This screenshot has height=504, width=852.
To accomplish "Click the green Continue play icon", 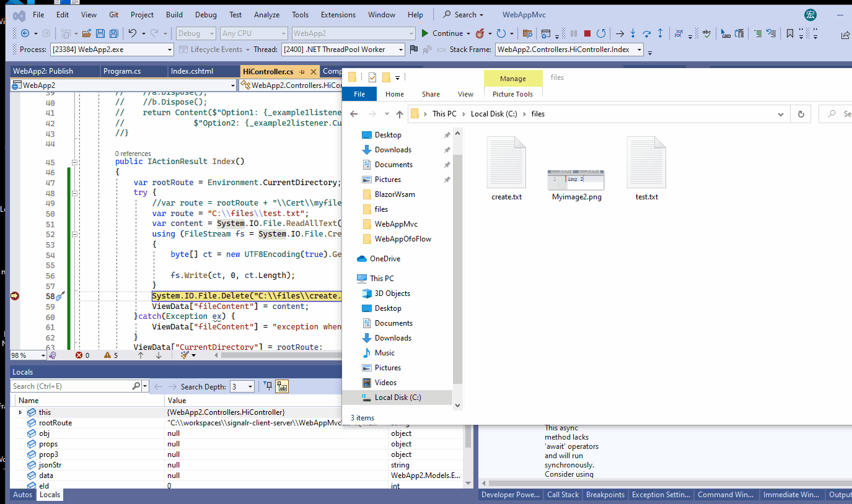I will tap(424, 33).
